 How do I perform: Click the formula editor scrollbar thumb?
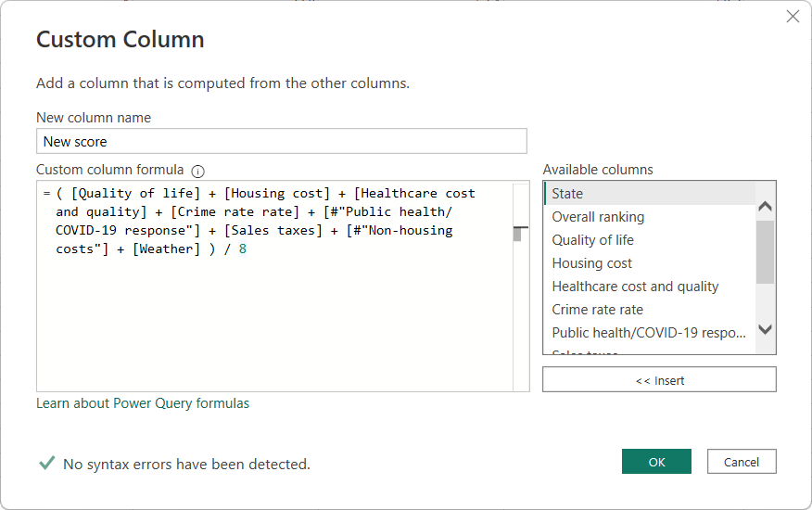[x=520, y=232]
